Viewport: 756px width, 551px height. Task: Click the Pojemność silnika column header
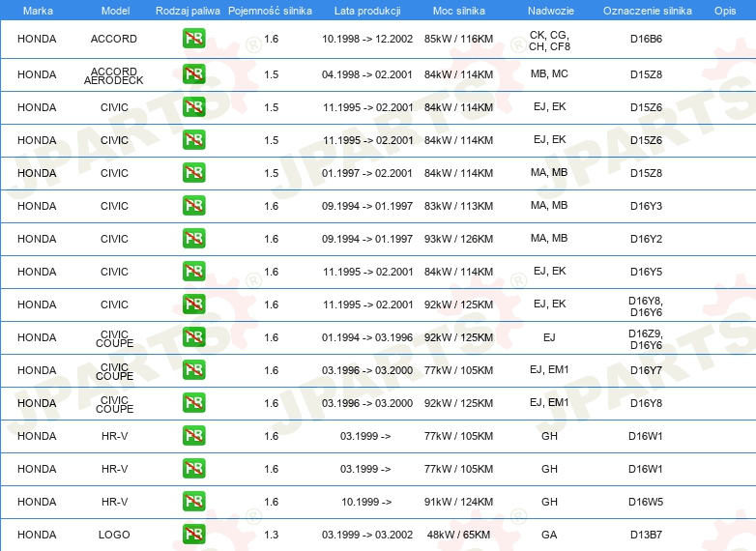(270, 11)
